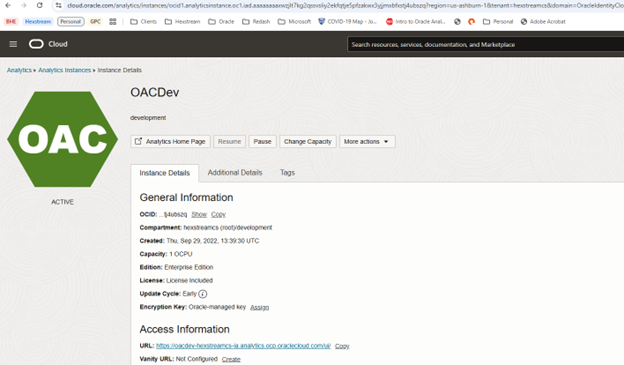Open the COVID-19 Map bookmark
Screen dimensions: 624x365
[x=347, y=21]
